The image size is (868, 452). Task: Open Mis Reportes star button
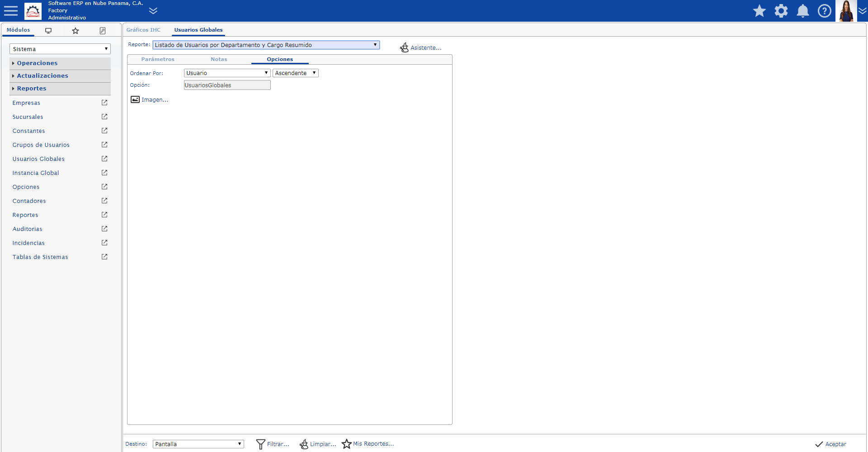point(368,444)
